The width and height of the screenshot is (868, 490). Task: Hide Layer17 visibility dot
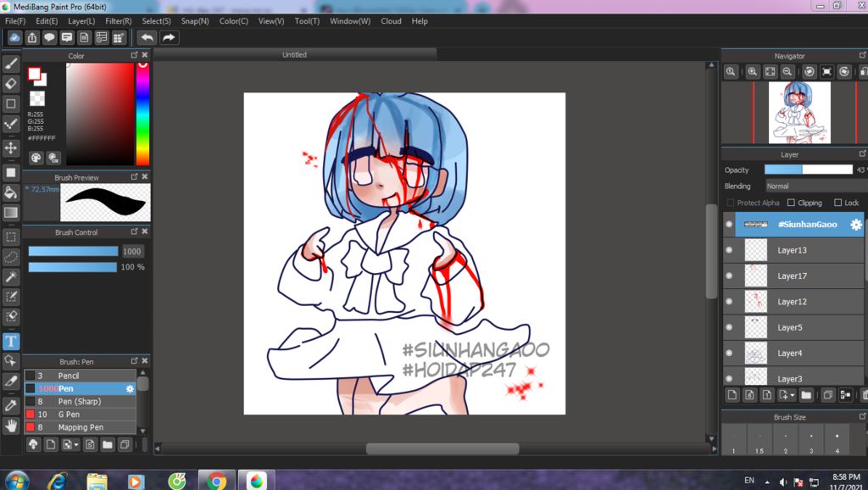(x=729, y=276)
